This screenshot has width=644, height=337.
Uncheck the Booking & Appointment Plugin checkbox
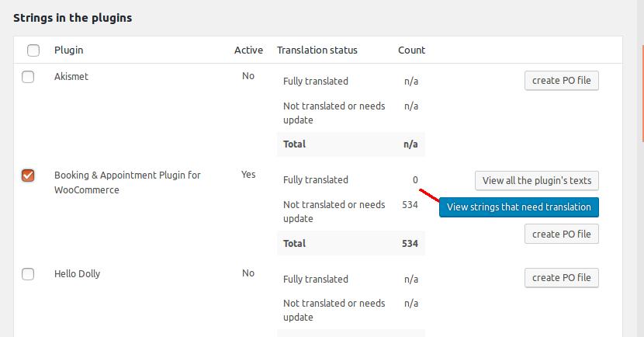tap(28, 175)
